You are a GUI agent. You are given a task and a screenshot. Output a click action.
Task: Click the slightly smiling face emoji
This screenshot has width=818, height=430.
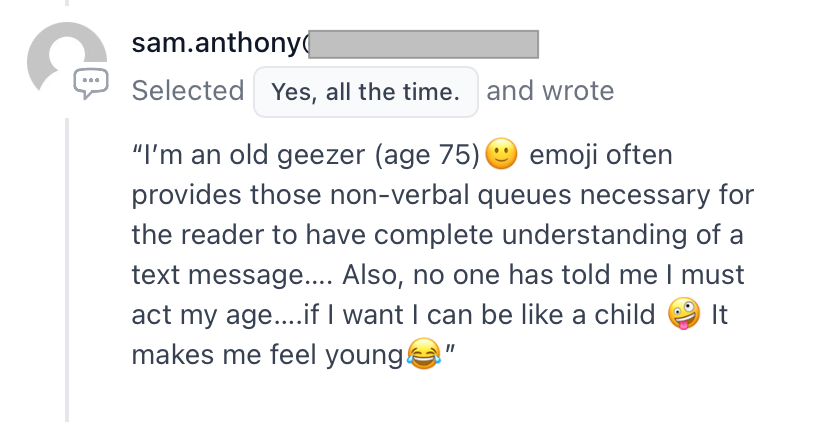coord(501,154)
